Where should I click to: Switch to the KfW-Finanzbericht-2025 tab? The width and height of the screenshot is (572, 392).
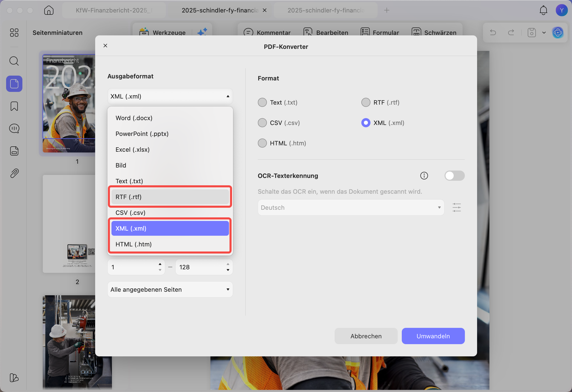click(114, 10)
